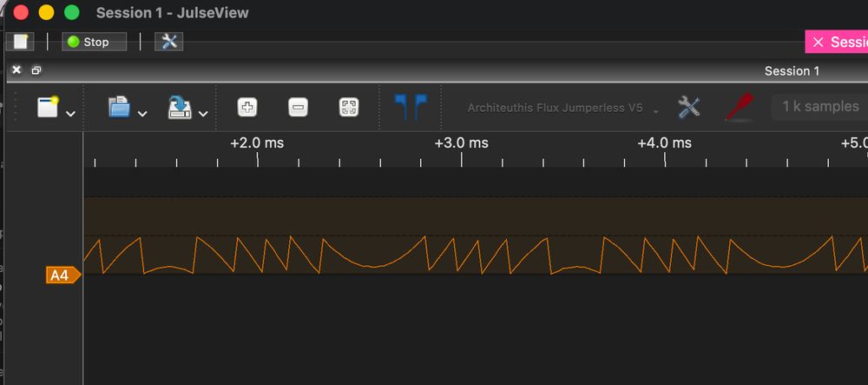
Task: Click the new view icon in session toolbar
Action: [x=48, y=107]
